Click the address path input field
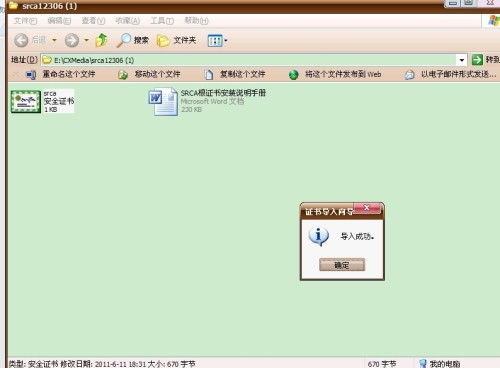Image resolution: width=500 pixels, height=368 pixels. pyautogui.click(x=249, y=60)
